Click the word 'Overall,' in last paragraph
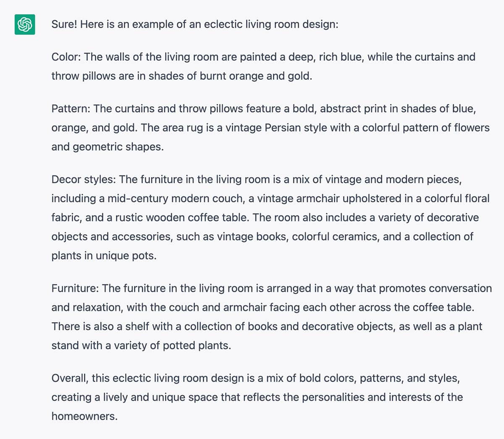The image size is (504, 439). [x=70, y=378]
